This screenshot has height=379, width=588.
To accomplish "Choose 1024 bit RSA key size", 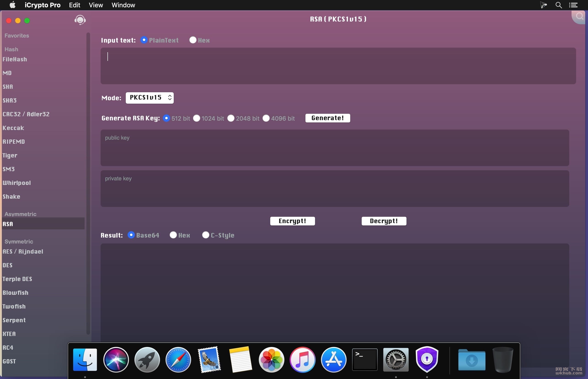I will click(196, 118).
